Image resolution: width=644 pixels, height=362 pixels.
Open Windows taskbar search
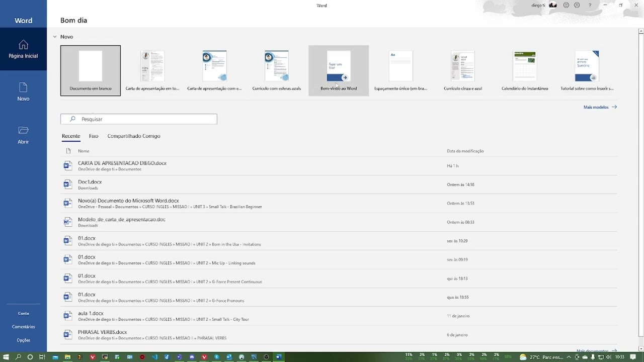coord(18,357)
